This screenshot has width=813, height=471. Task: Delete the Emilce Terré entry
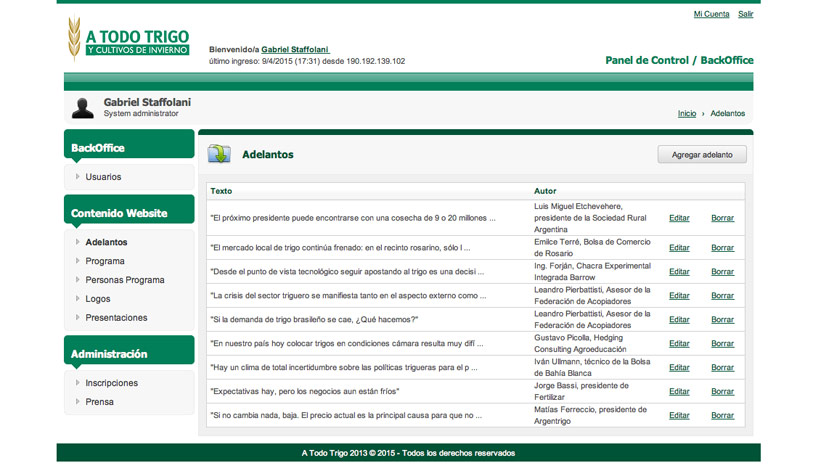point(722,247)
